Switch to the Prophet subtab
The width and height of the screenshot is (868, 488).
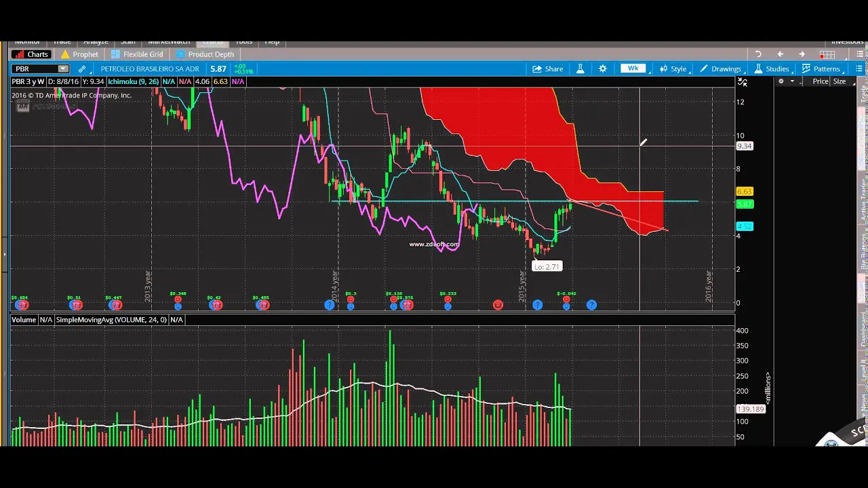tap(79, 54)
